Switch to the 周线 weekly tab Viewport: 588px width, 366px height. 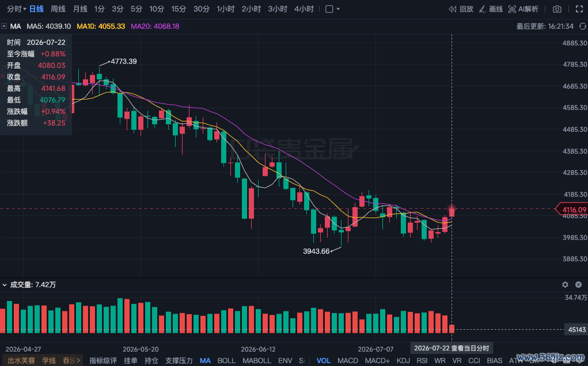click(58, 9)
